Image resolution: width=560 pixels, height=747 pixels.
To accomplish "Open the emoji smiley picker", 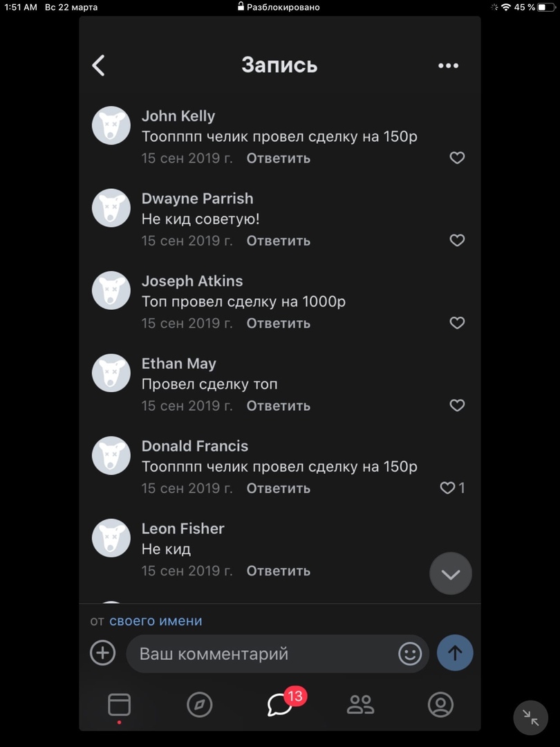I will coord(410,654).
